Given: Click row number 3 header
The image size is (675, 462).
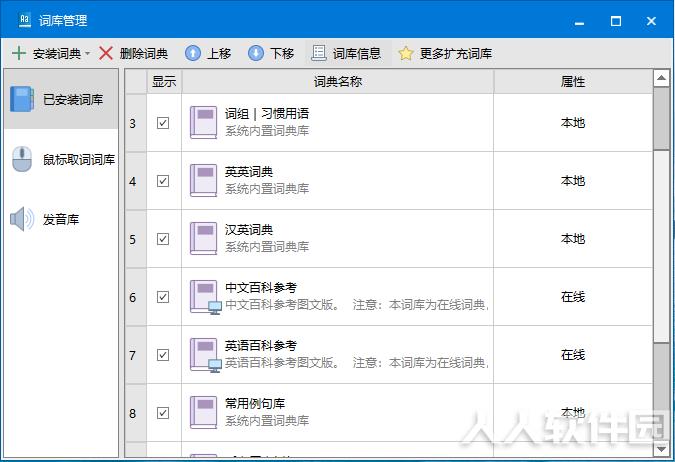Looking at the screenshot, I should pos(136,123).
